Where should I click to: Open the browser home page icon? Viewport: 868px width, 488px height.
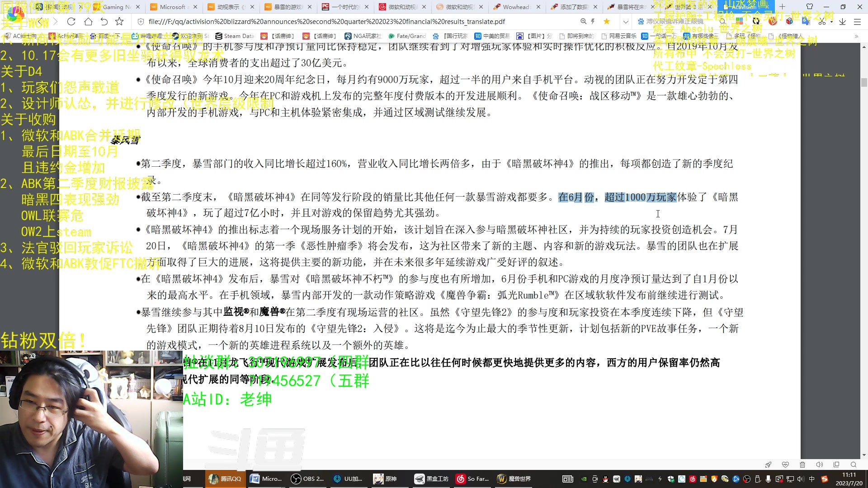pyautogui.click(x=88, y=21)
